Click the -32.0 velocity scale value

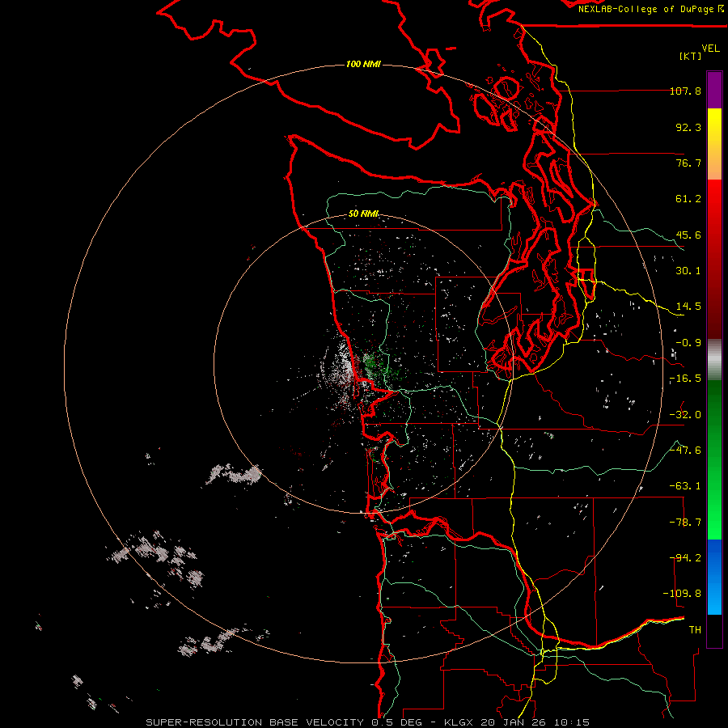[685, 415]
